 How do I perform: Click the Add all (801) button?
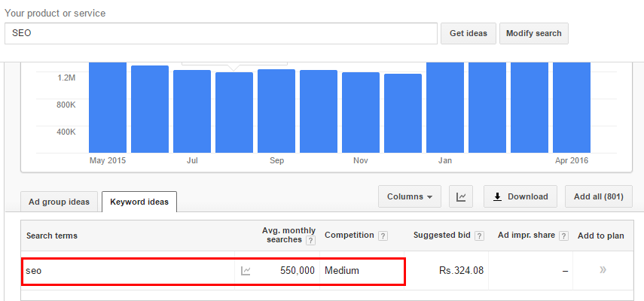click(598, 197)
